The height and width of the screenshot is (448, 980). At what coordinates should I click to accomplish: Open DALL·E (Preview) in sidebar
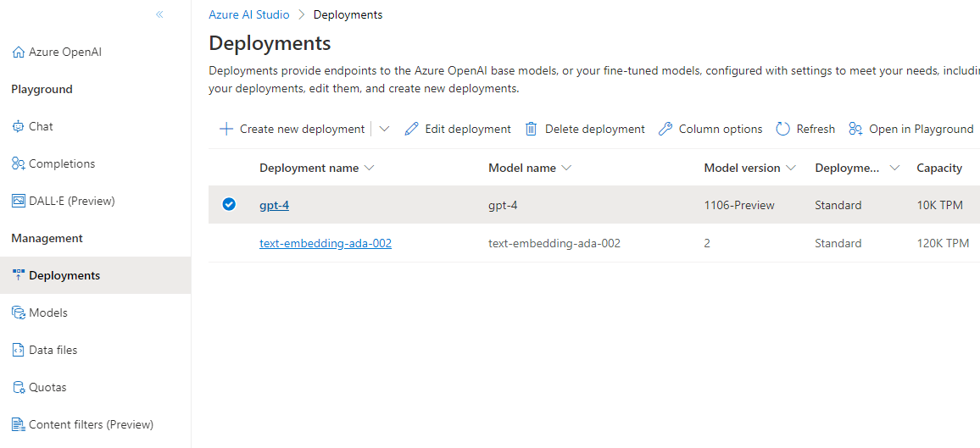coord(72,201)
